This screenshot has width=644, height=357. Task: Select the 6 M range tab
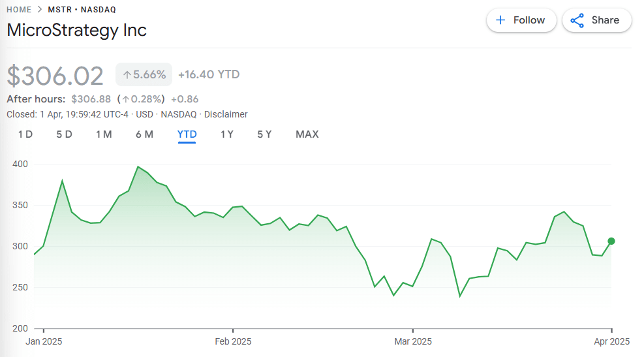[145, 134]
